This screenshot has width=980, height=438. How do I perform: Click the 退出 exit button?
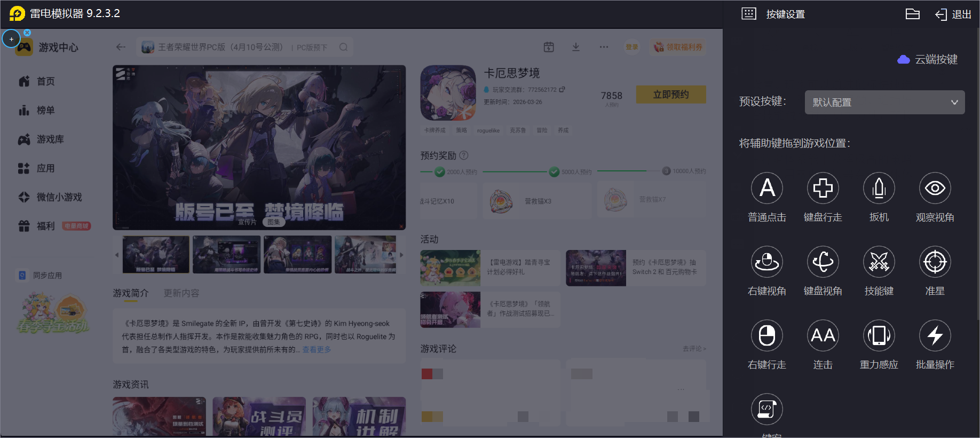(x=953, y=14)
